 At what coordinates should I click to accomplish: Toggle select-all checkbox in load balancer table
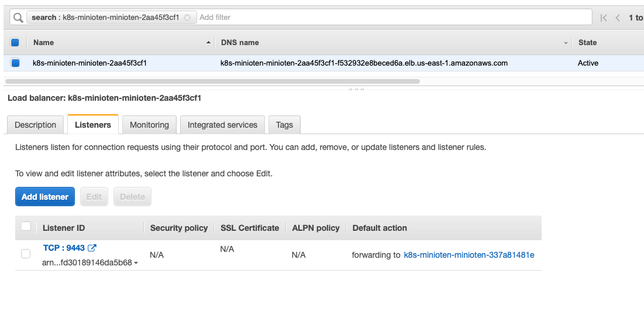click(x=15, y=42)
